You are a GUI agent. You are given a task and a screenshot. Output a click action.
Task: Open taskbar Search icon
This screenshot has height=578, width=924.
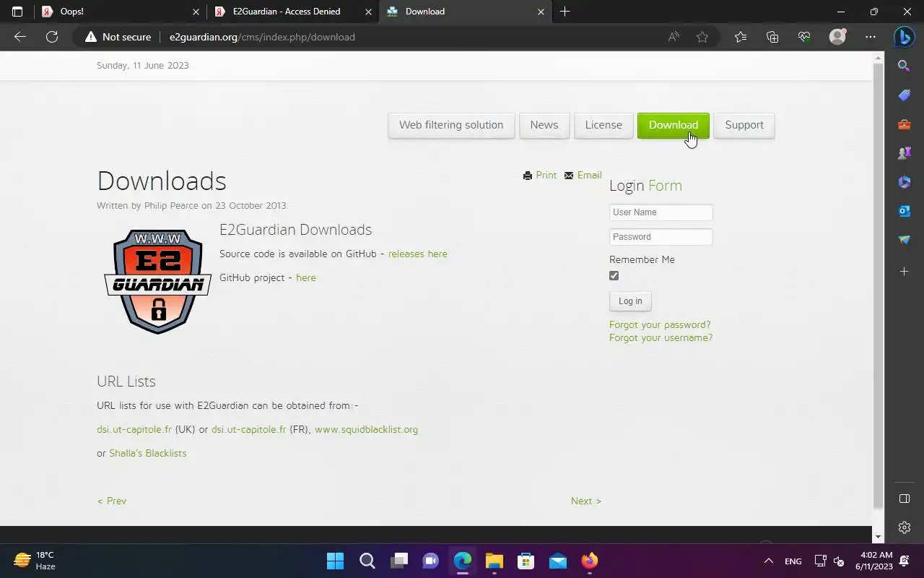coord(367,561)
